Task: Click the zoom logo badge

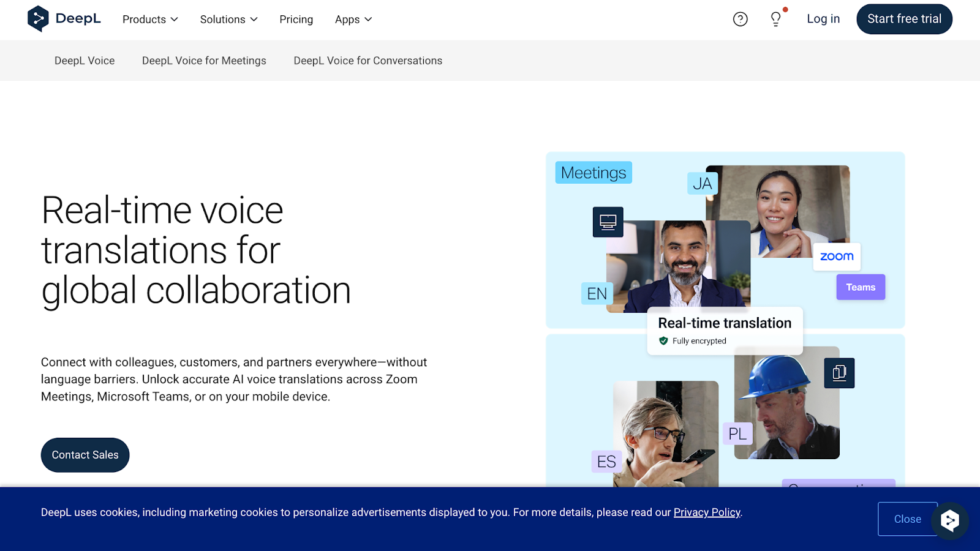Action: (837, 257)
